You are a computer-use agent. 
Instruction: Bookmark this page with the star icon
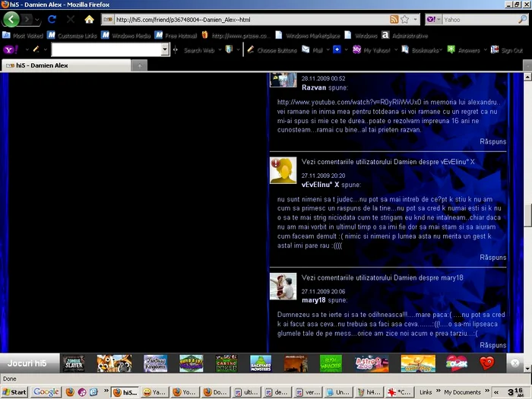405,19
